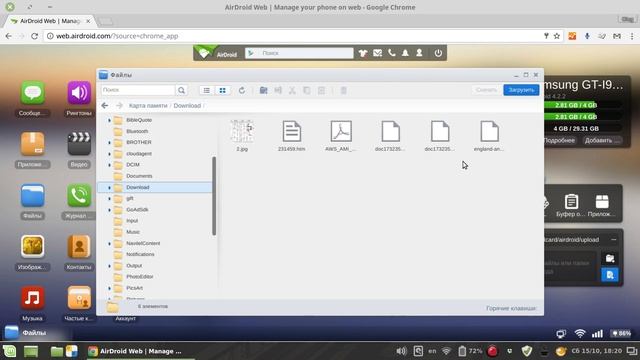Click the Details button on device panel
This screenshot has width=640, height=360.
click(x=559, y=140)
